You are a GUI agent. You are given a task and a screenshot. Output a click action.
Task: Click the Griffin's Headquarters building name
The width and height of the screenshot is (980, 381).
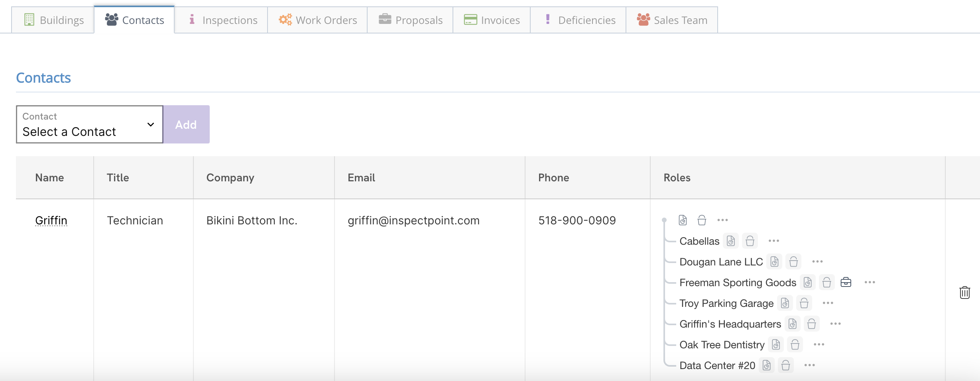(x=730, y=324)
